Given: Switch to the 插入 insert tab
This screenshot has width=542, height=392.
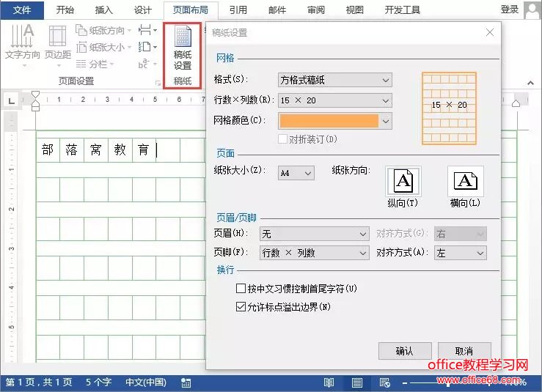Looking at the screenshot, I should [103, 10].
